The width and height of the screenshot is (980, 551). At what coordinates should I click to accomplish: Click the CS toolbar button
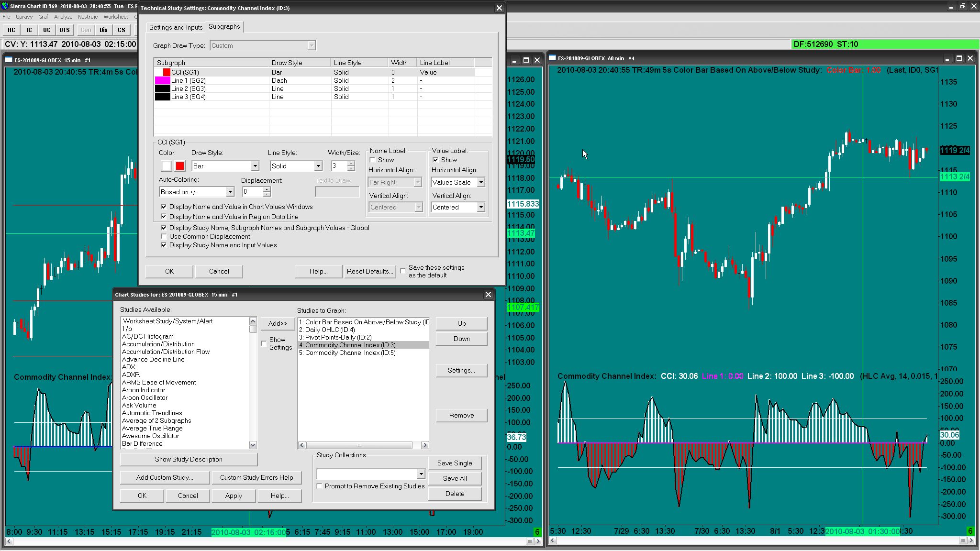122,30
